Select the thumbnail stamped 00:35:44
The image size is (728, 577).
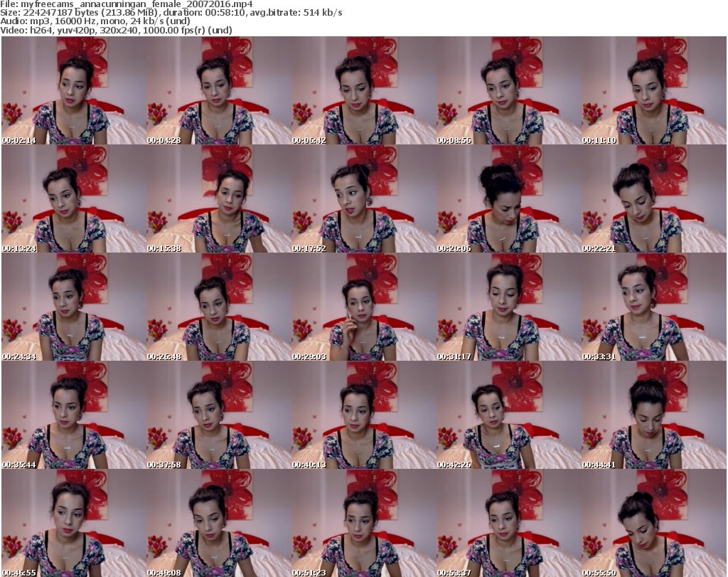tap(74, 415)
